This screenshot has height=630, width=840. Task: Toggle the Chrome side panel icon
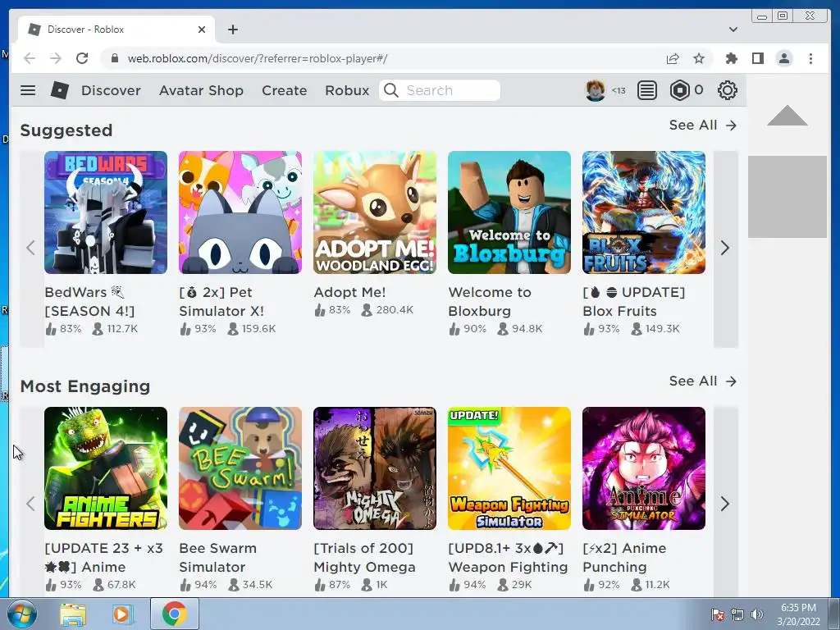(757, 58)
